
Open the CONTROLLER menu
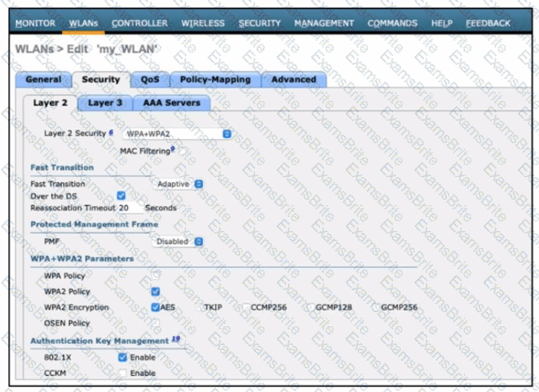coord(139,23)
